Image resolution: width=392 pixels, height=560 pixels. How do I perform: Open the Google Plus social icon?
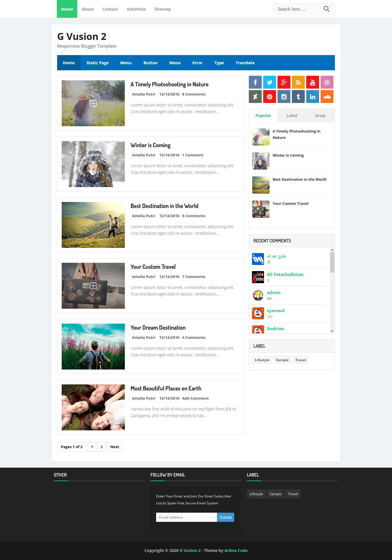tap(284, 82)
